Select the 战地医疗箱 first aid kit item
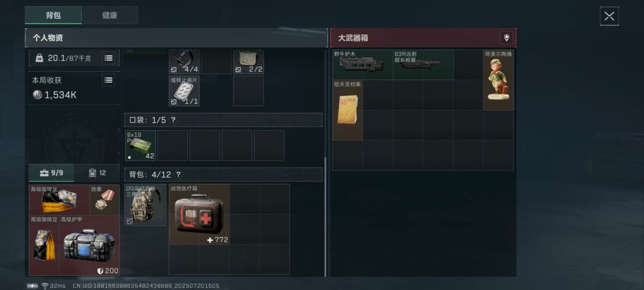Screen dimensions: 644x290 pyautogui.click(x=200, y=214)
